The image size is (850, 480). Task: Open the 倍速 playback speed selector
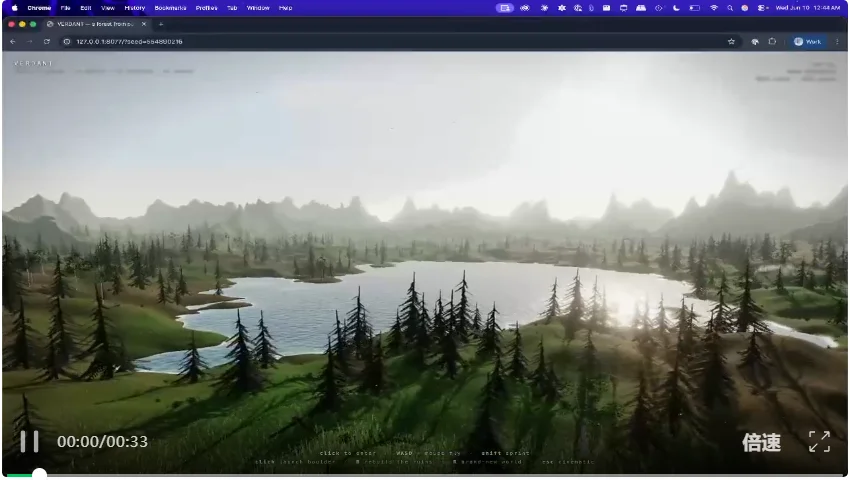(761, 443)
